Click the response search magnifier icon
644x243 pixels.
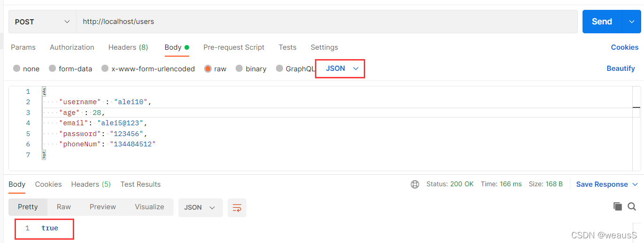coord(632,206)
